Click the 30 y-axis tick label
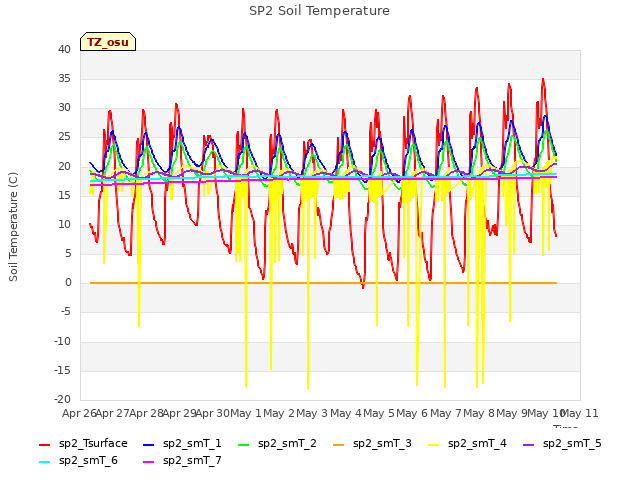Viewport: 640px width, 480px height. point(64,108)
